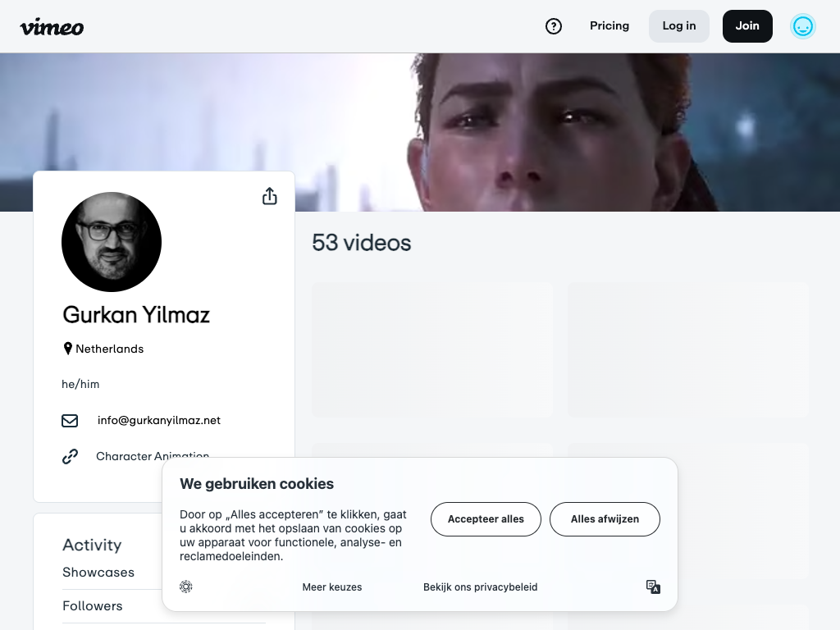Select Followers under Activity
Image resolution: width=840 pixels, height=630 pixels.
(x=93, y=606)
